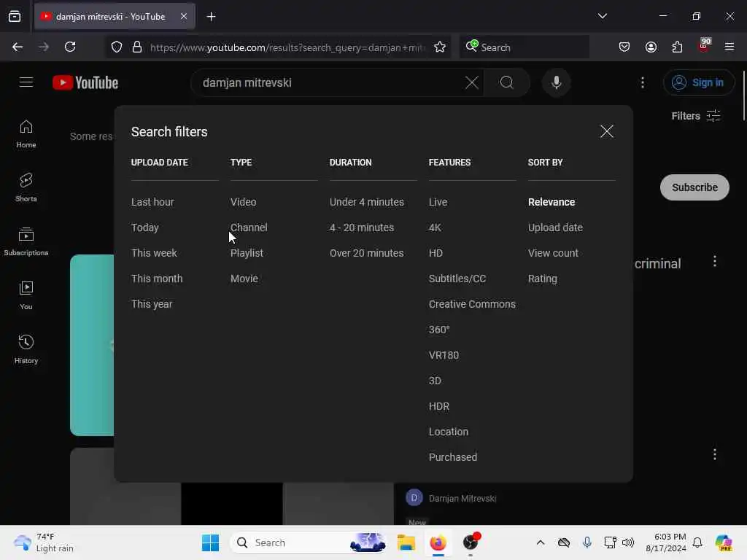Click the Firefox address bar URL

pos(287,47)
